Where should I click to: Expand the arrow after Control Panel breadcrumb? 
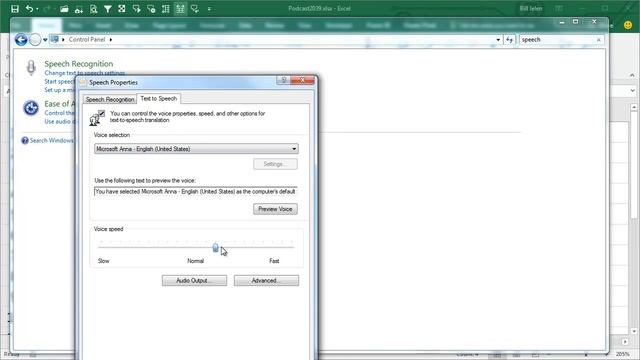111,40
